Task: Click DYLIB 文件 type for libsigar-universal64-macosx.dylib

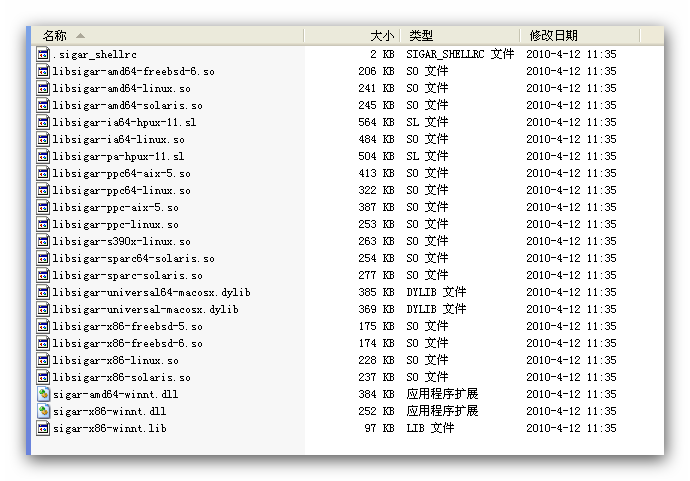Action: point(436,292)
